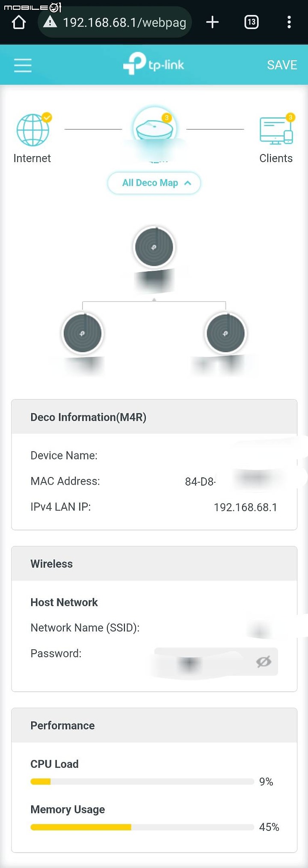Image resolution: width=308 pixels, height=868 pixels.
Task: Open the browser three-dot overflow menu
Action: tap(289, 22)
